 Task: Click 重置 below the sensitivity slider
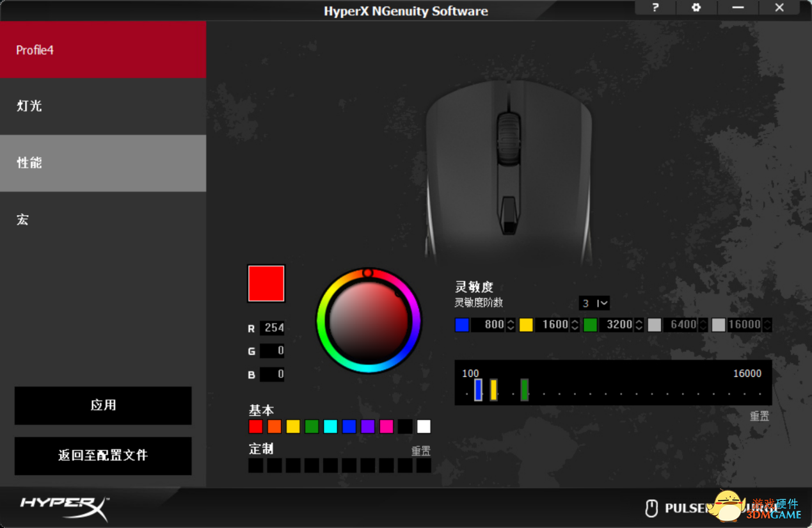click(x=760, y=416)
